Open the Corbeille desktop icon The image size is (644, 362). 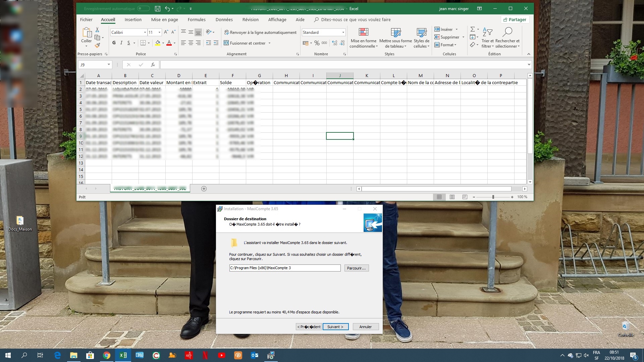pos(626,328)
